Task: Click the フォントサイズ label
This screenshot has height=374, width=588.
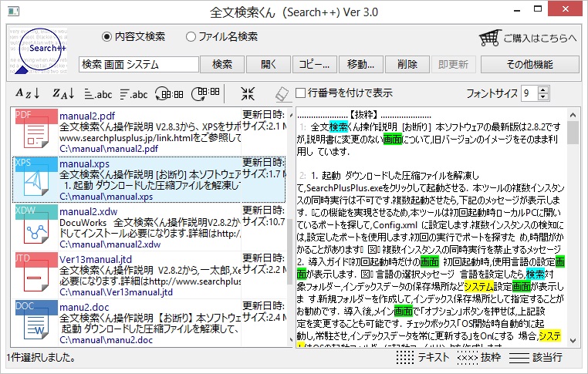Action: tap(492, 93)
